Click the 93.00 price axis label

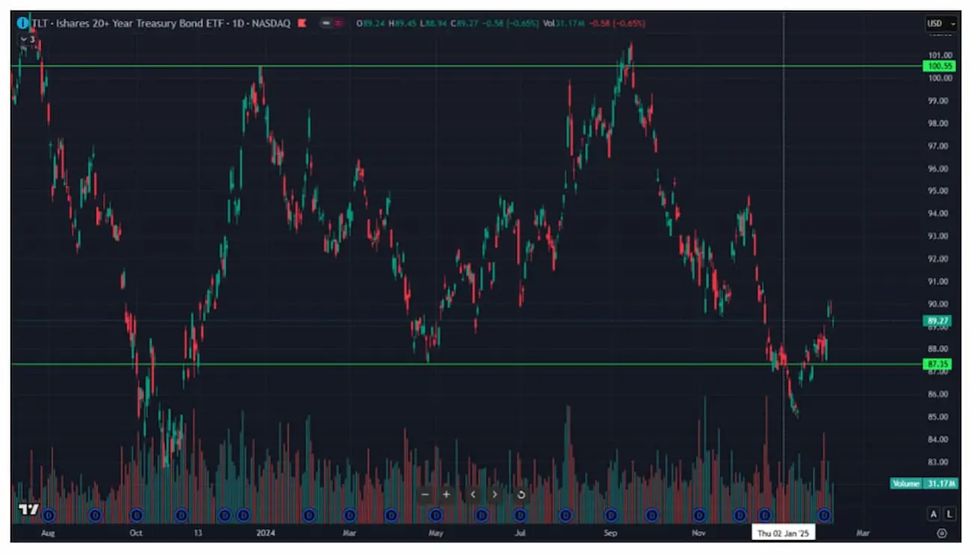point(940,236)
